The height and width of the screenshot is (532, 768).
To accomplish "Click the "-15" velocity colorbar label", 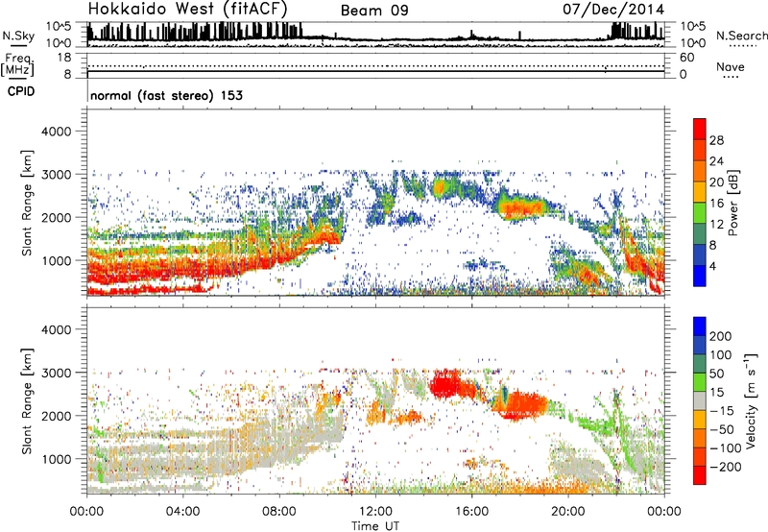I will 722,410.
